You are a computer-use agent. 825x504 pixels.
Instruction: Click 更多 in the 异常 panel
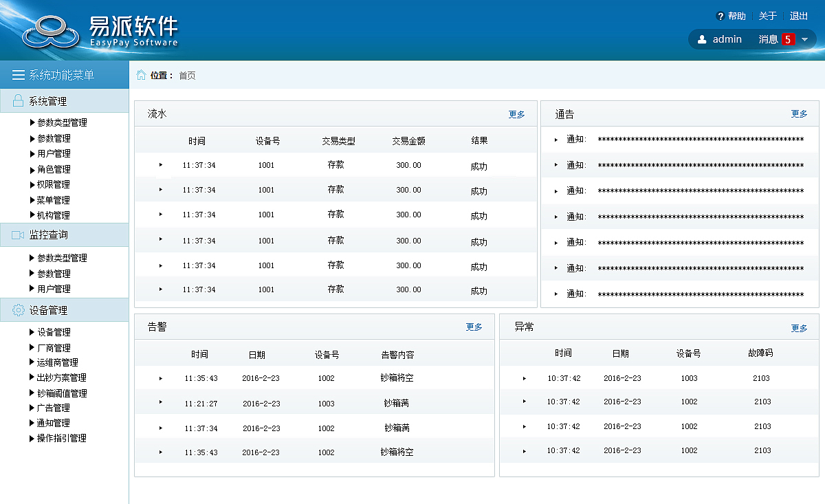[799, 328]
